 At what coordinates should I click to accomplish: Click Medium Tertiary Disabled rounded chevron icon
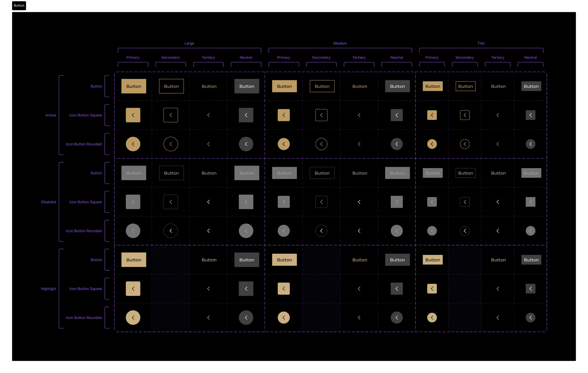tap(359, 231)
